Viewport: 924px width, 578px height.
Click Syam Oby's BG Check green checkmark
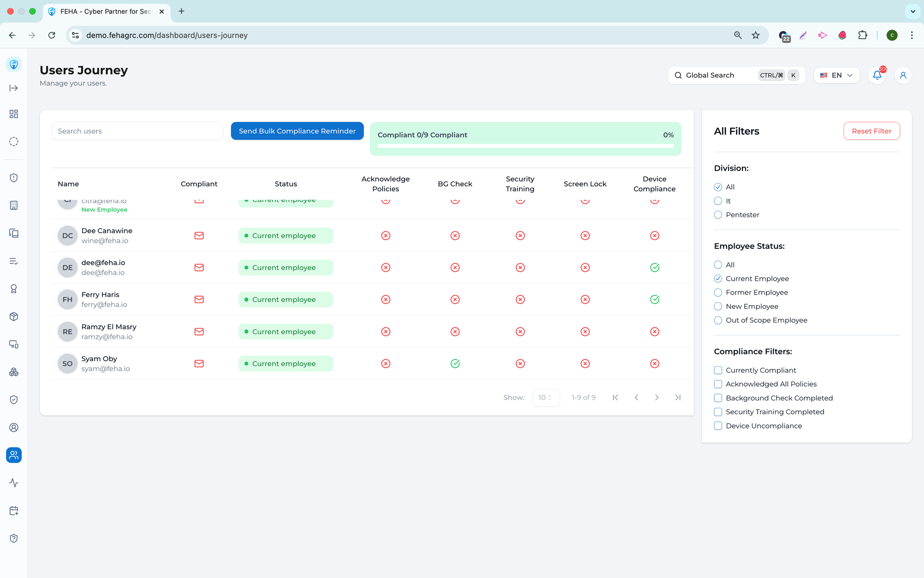(x=455, y=364)
